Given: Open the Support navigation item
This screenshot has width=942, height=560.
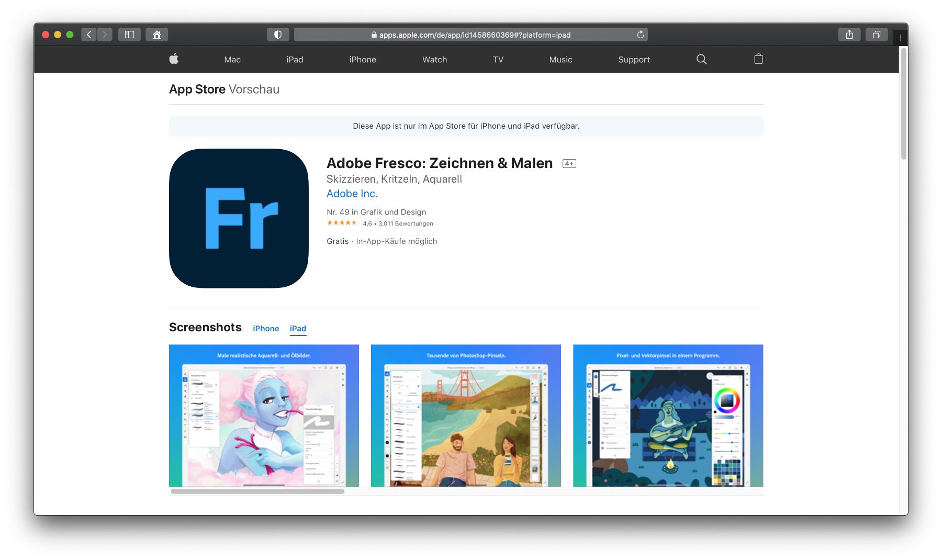Looking at the screenshot, I should [x=634, y=60].
